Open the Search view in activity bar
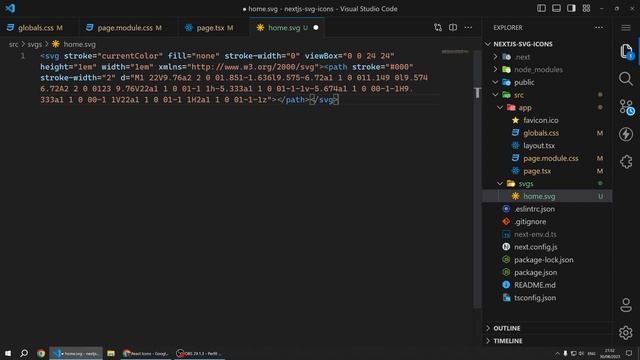The image size is (640, 360). [626, 79]
